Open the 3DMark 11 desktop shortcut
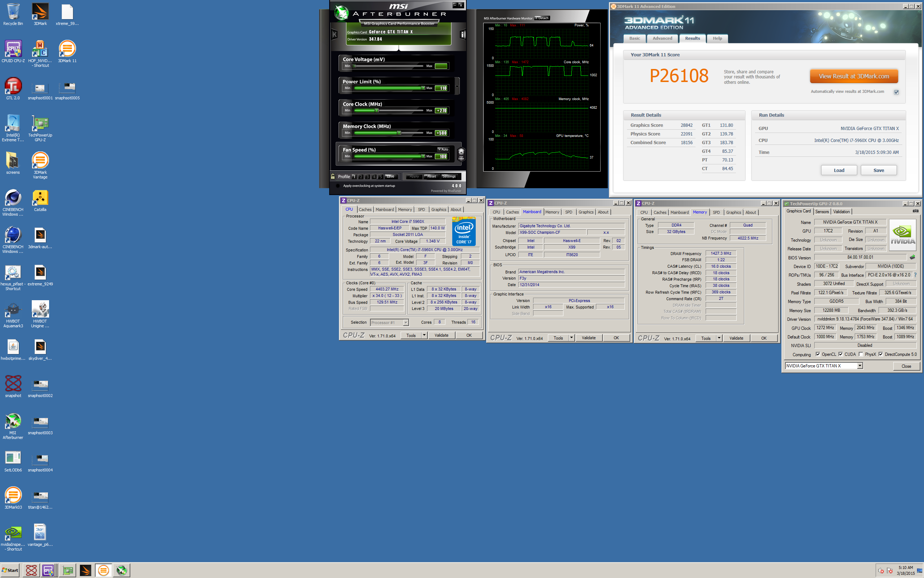924x578 pixels. (x=67, y=52)
